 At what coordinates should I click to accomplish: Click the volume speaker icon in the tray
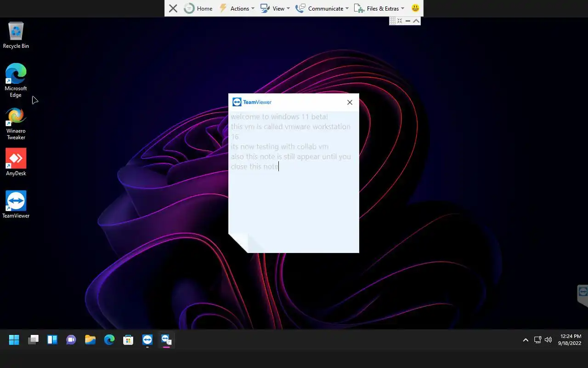point(548,340)
